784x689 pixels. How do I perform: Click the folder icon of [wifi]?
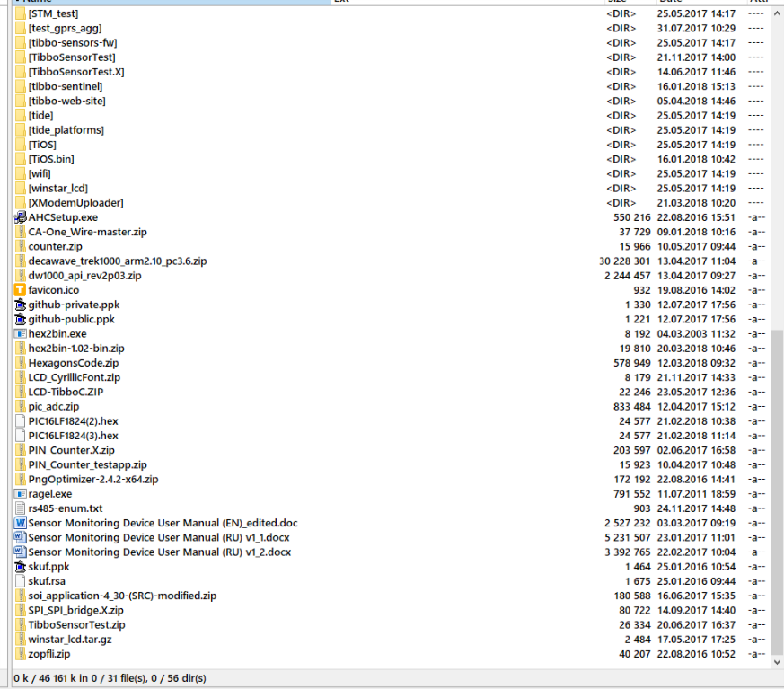tap(20, 173)
